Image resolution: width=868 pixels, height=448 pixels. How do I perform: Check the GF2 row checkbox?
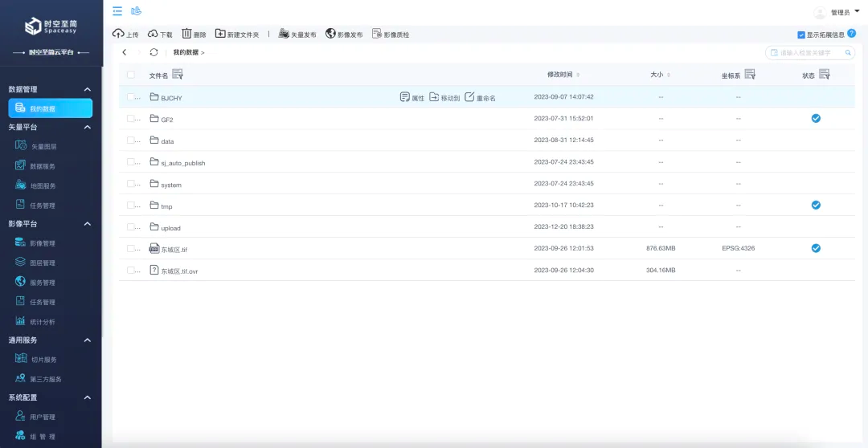(x=131, y=118)
